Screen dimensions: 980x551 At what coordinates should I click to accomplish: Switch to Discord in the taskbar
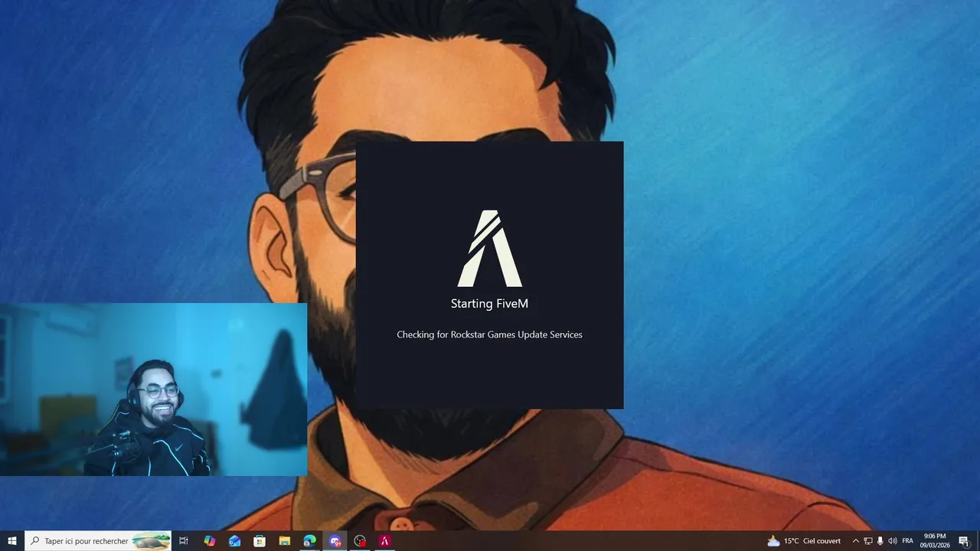point(335,541)
